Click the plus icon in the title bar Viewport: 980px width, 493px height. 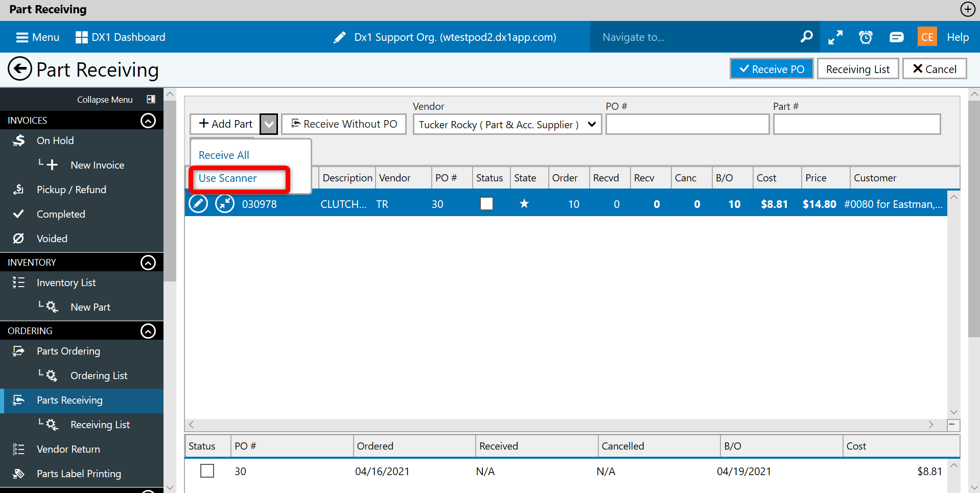pos(967,9)
